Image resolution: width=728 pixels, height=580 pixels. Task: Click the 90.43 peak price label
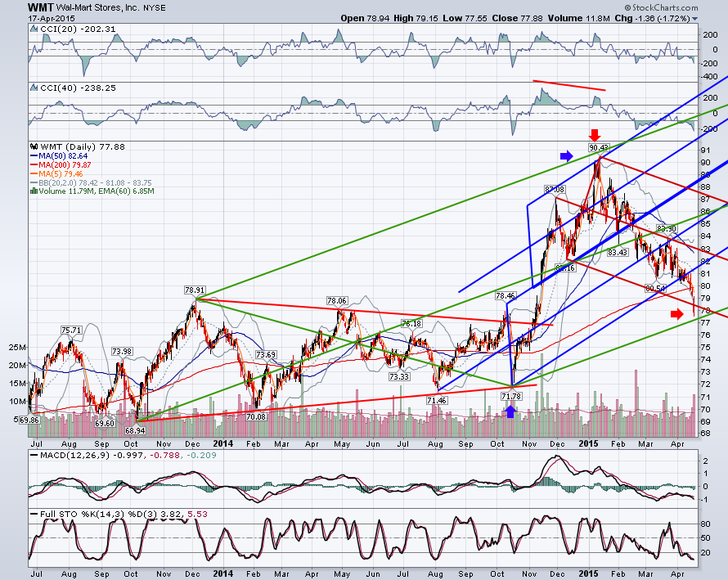coord(599,148)
